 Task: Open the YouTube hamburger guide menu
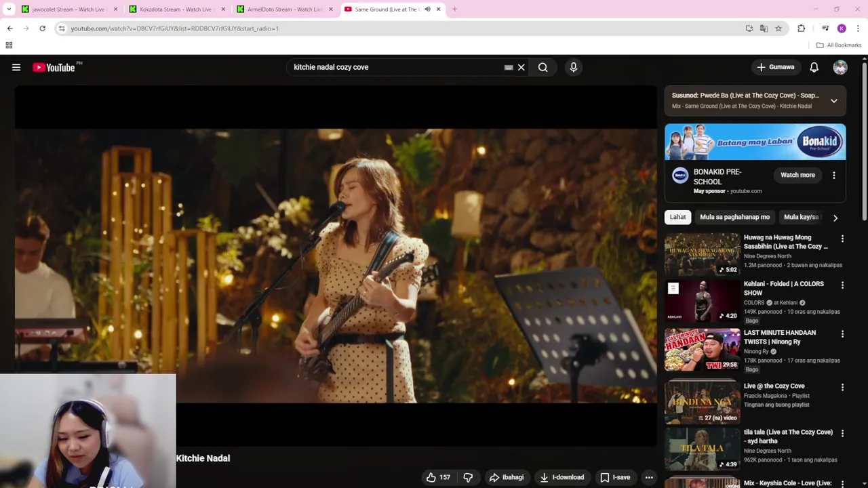tap(16, 67)
